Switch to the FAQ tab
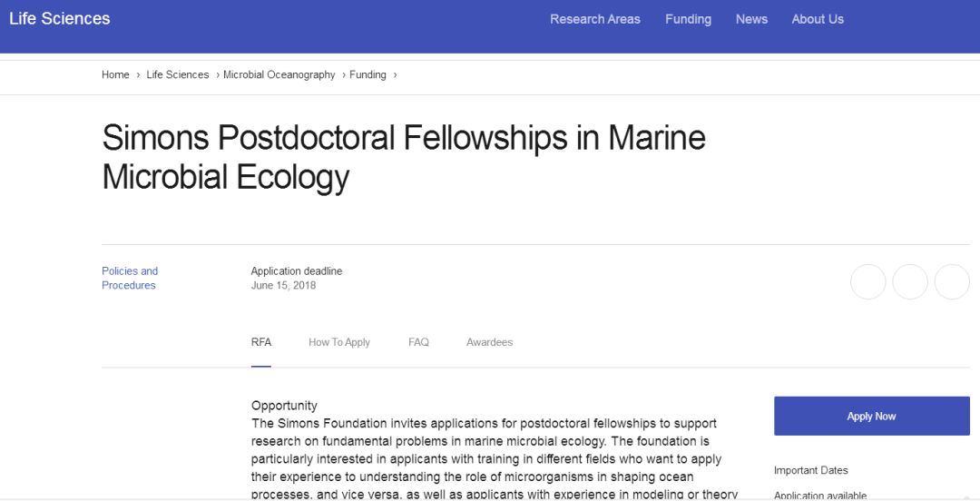This screenshot has width=980, height=501. 418,342
